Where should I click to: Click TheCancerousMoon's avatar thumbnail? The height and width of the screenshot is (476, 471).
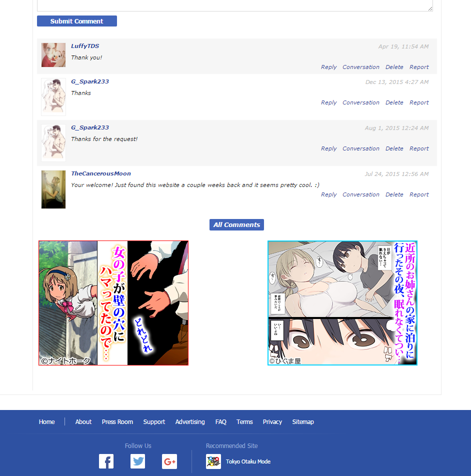click(53, 189)
